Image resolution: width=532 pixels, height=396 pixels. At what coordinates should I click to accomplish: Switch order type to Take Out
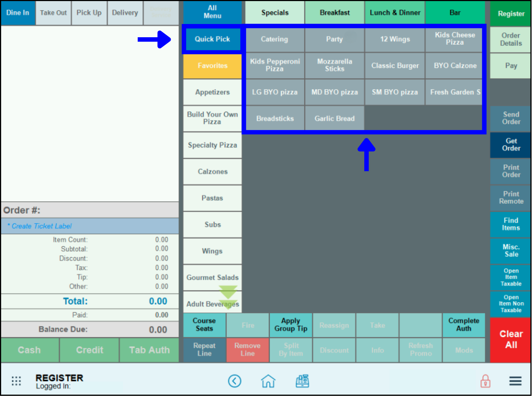(53, 13)
